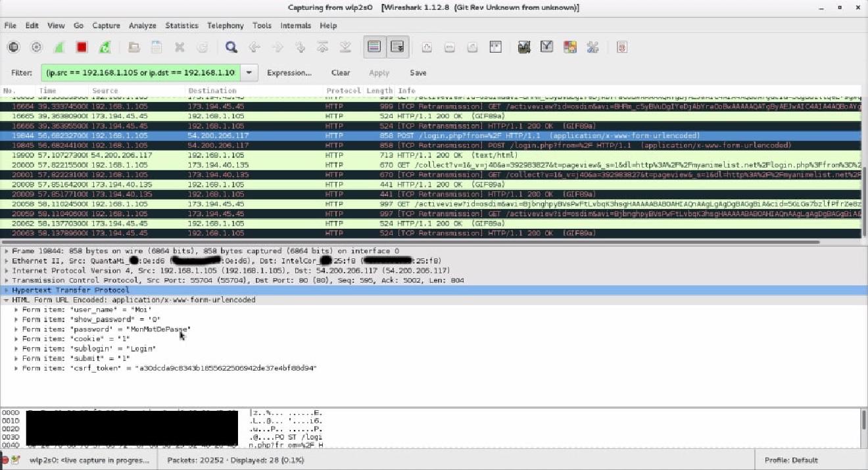Open the Statistics menu
The width and height of the screenshot is (868, 470).
pos(181,26)
